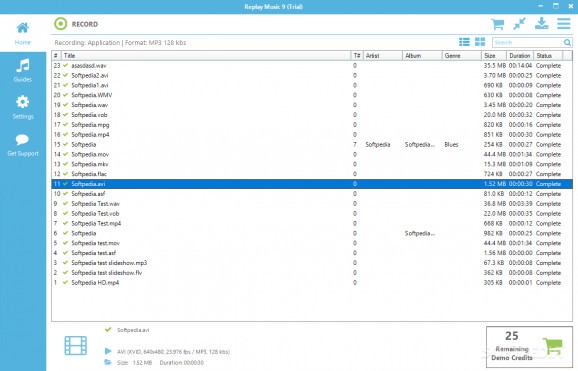Sort list by # column header
Image resolution: width=578 pixels, height=371 pixels.
(56, 56)
